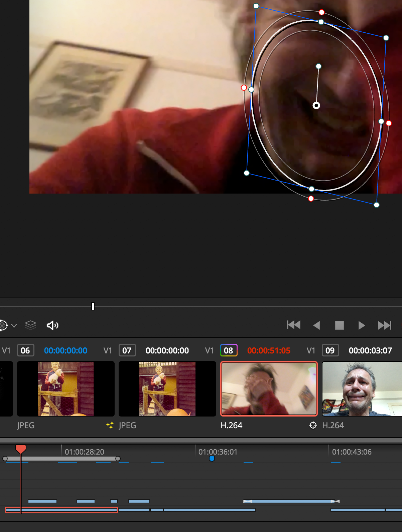
Task: Click the ellipse left edge control point
Action: (x=251, y=89)
